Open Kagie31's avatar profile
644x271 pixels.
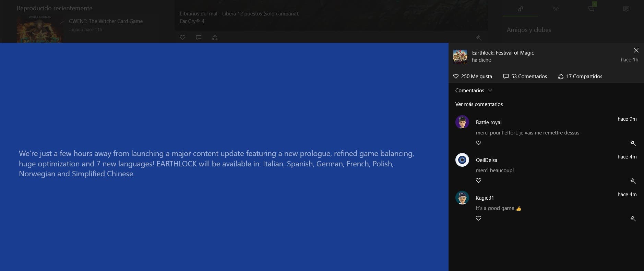[462, 198]
